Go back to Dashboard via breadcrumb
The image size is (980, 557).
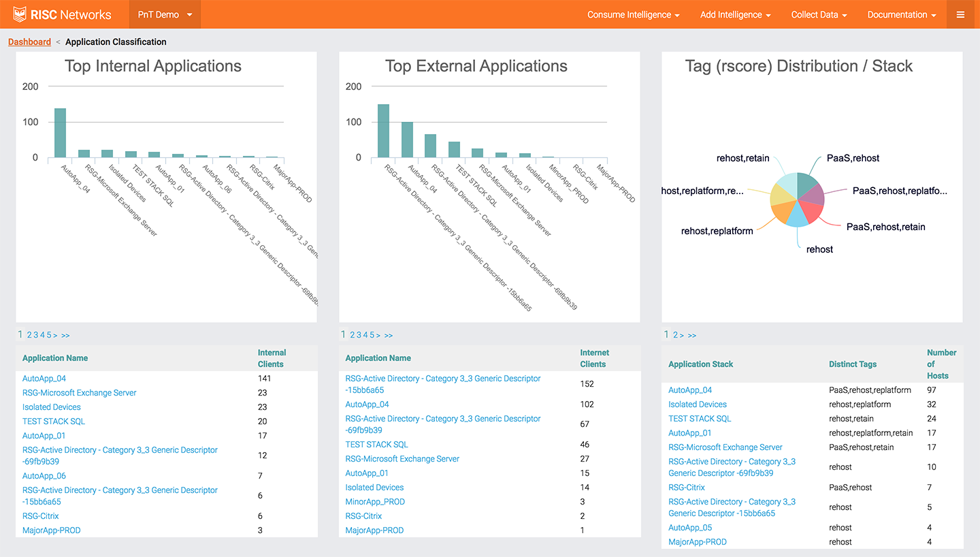click(x=29, y=42)
